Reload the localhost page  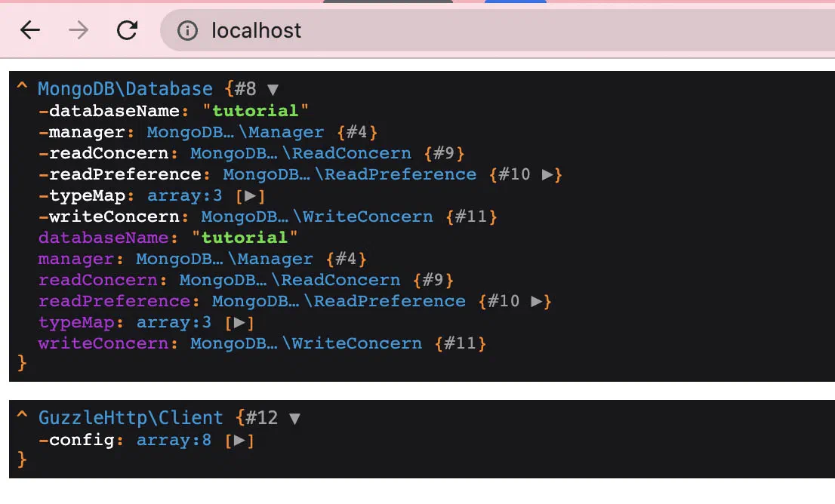click(x=128, y=30)
